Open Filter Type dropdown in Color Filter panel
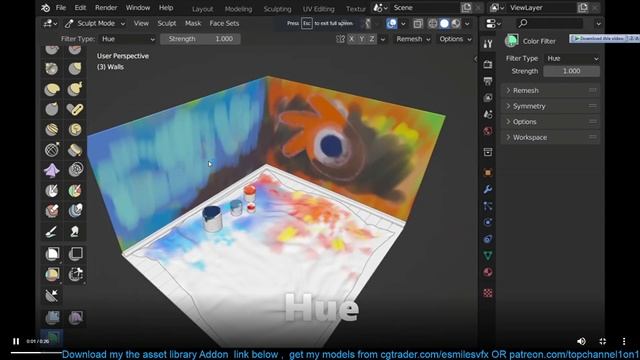640x360 pixels. 572,58
